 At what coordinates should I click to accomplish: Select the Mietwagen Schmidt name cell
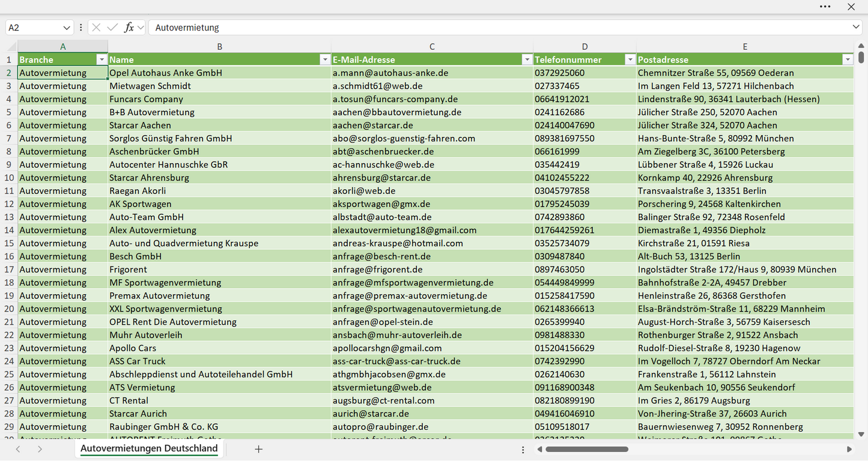click(x=220, y=86)
